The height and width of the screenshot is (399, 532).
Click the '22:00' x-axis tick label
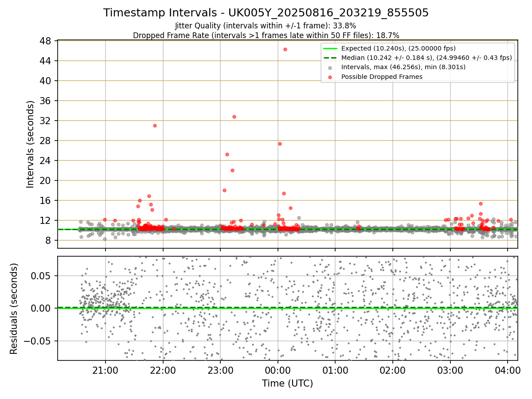[163, 371]
